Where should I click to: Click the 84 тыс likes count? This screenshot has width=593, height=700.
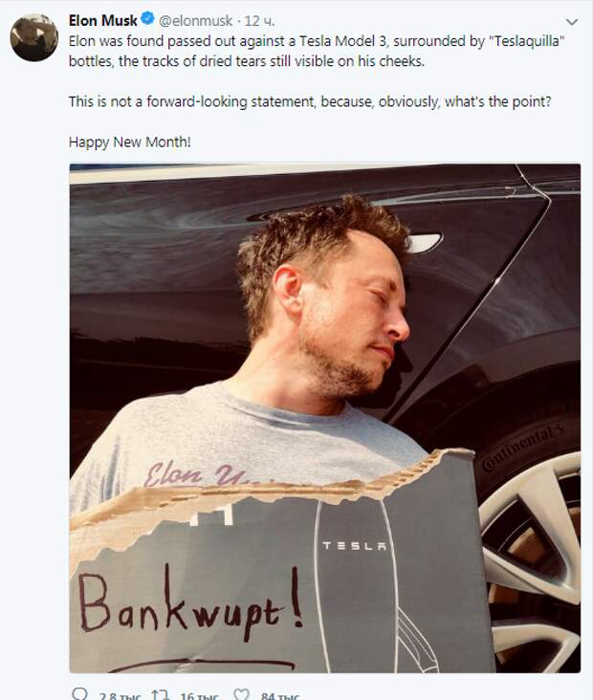[280, 696]
